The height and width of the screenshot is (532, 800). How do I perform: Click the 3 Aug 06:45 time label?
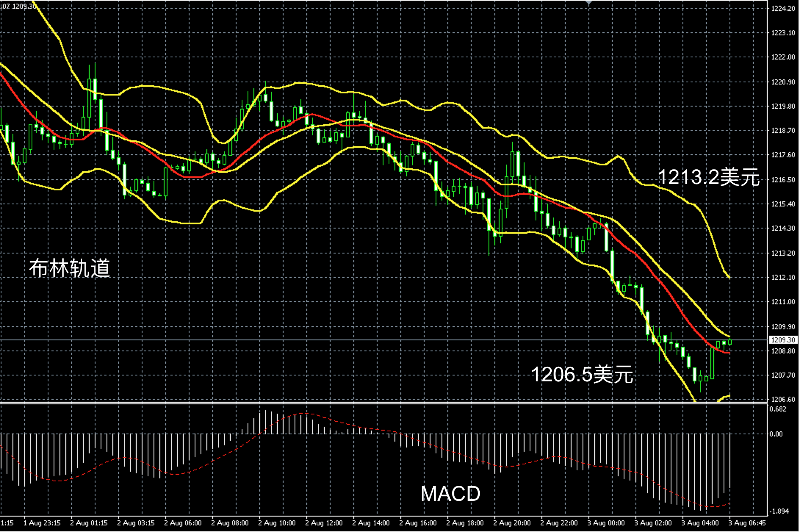pyautogui.click(x=747, y=523)
